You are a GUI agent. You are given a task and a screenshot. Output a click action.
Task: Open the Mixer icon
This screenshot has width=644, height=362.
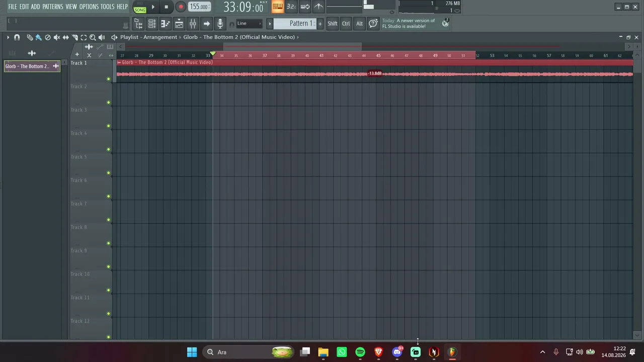(193, 24)
